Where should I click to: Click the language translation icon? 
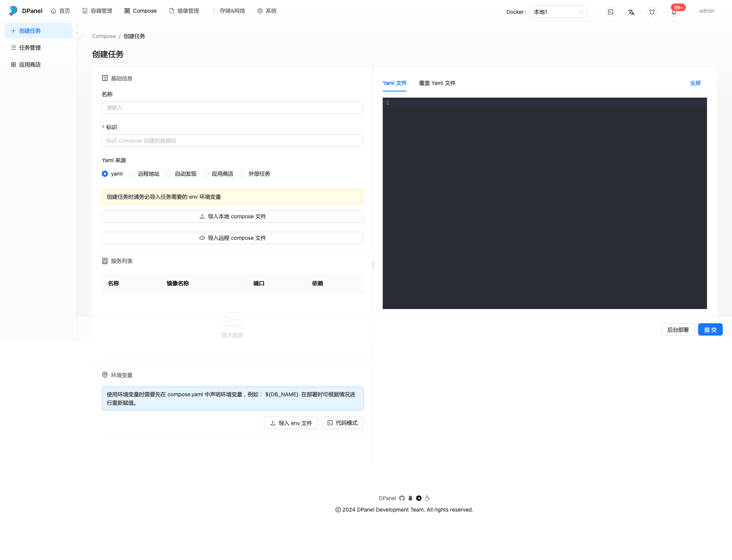coord(631,12)
